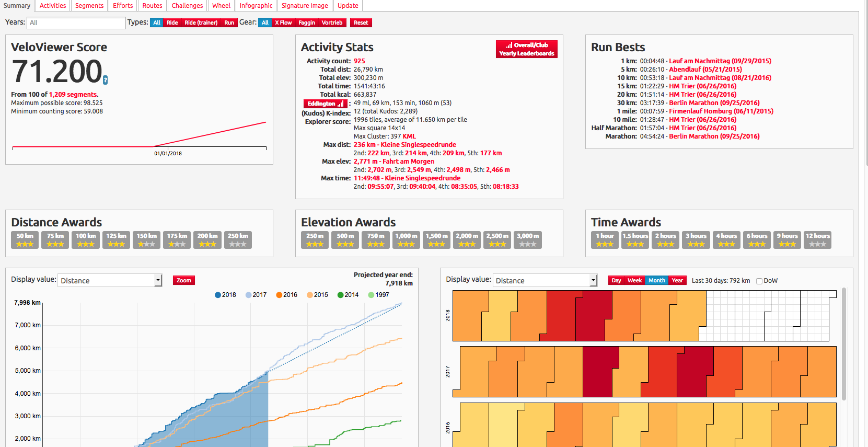Select All in the Types filter

click(x=157, y=22)
